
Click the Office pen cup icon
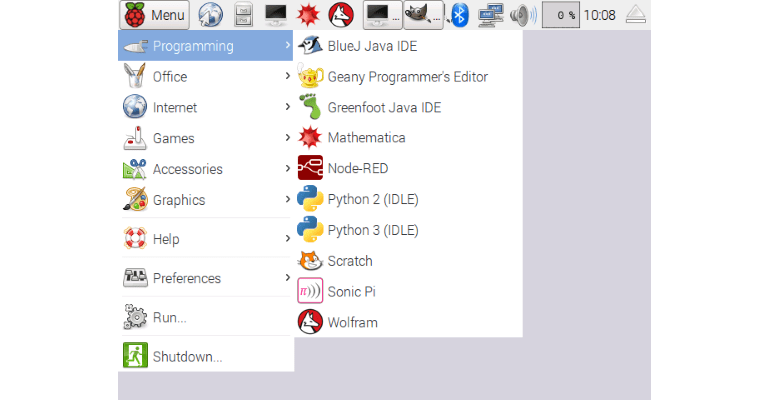(x=135, y=76)
